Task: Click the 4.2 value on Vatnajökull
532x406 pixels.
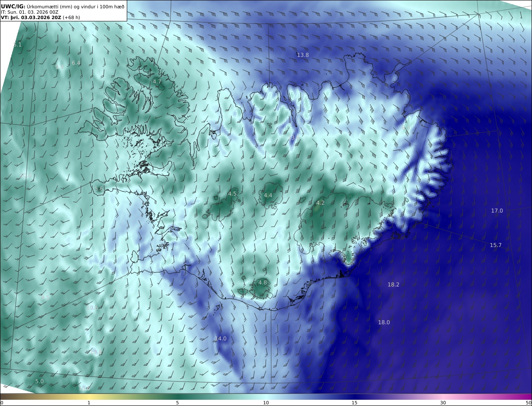Action: pyautogui.click(x=320, y=203)
